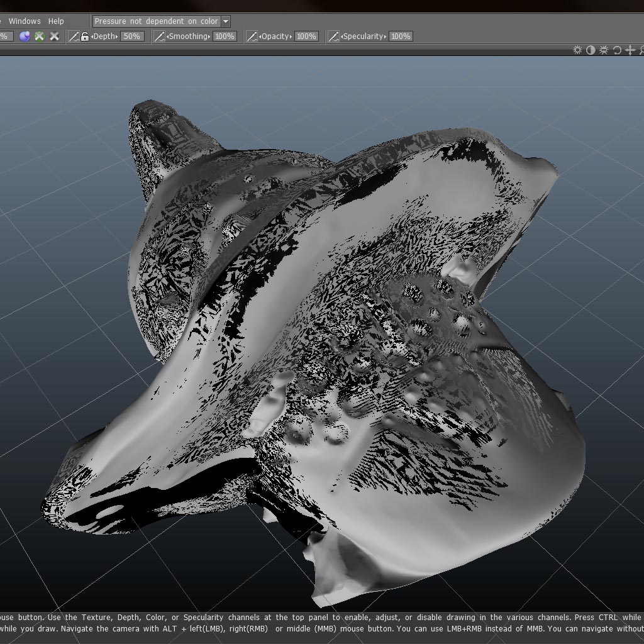Click the Depth label slider control
Screen dimensions: 644x644
coord(105,36)
